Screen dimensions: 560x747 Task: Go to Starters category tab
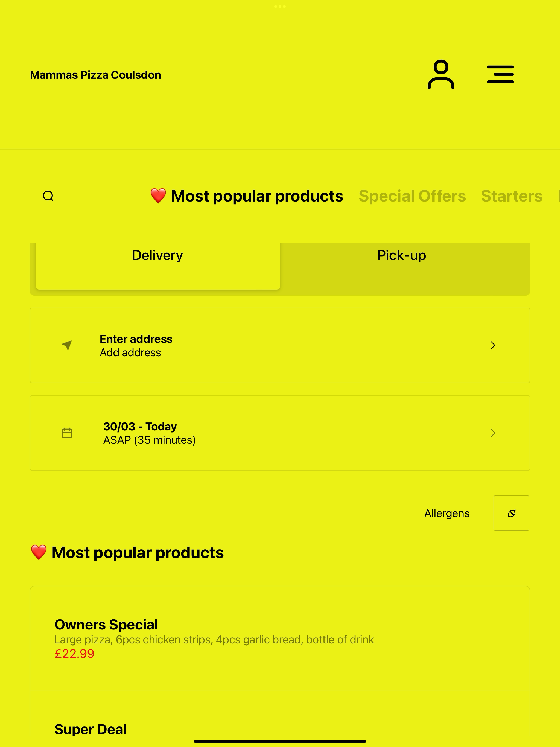512,196
